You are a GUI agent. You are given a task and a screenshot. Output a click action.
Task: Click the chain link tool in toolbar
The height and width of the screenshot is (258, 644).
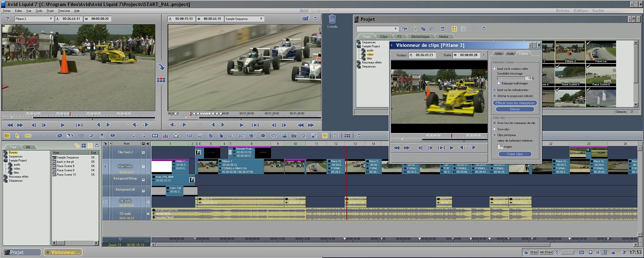point(28,136)
